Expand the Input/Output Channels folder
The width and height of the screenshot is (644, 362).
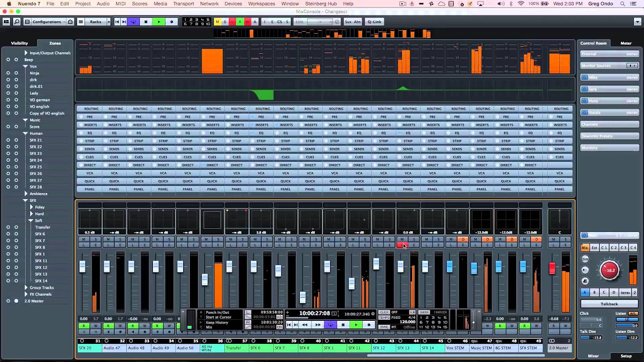click(x=26, y=53)
